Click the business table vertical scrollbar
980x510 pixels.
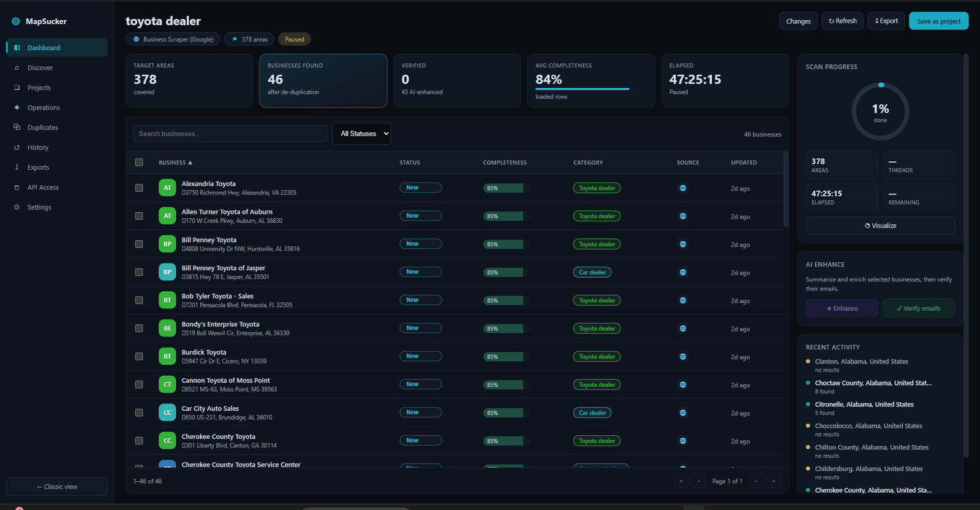coord(786,190)
